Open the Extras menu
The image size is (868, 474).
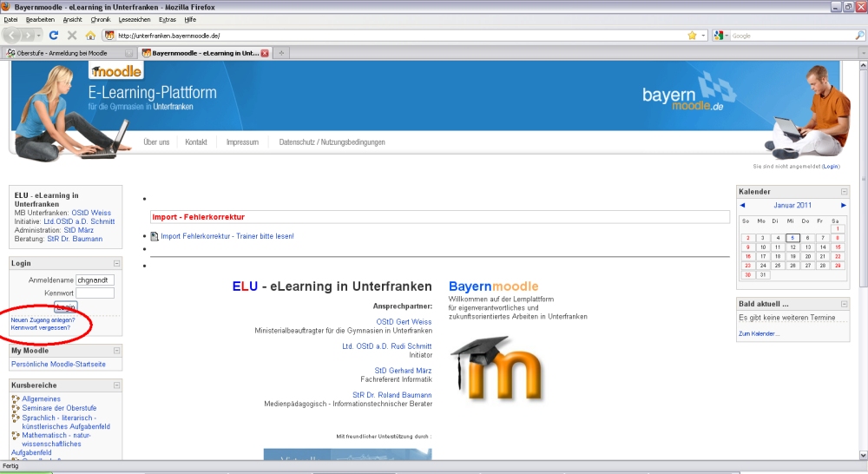pyautogui.click(x=168, y=19)
